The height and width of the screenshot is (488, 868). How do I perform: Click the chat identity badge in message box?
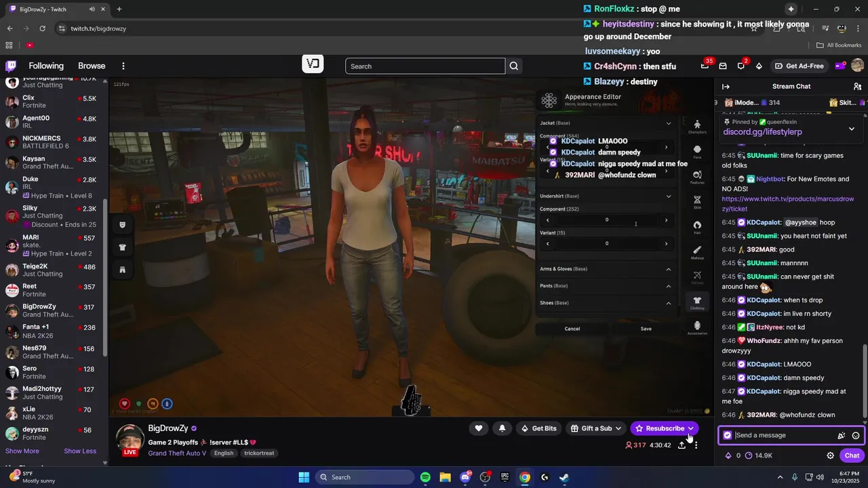pyautogui.click(x=728, y=435)
